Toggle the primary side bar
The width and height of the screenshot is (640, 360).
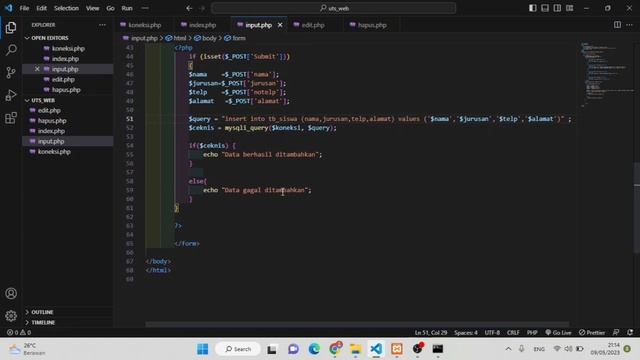533,8
